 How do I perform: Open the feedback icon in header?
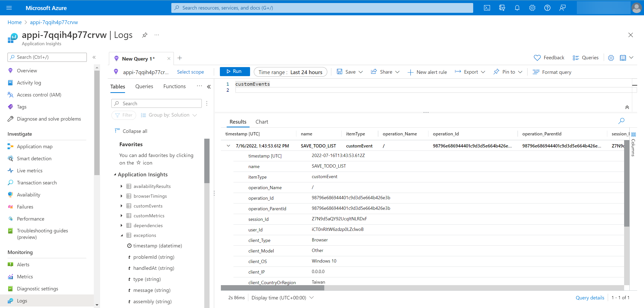click(x=562, y=8)
